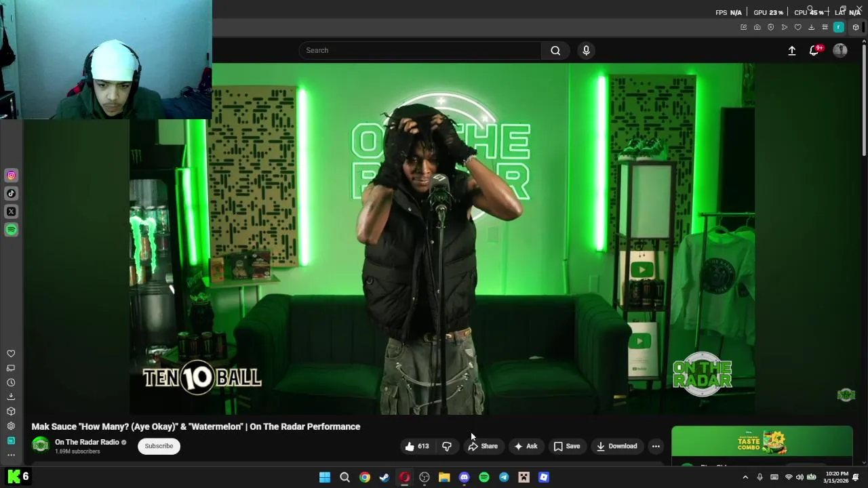Open browser downloads in toolbar
The width and height of the screenshot is (868, 488).
click(x=811, y=27)
